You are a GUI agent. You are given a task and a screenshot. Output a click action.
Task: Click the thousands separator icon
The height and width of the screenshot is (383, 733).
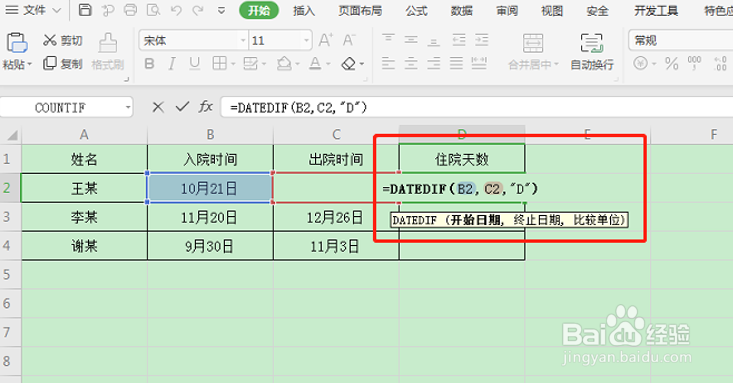694,63
